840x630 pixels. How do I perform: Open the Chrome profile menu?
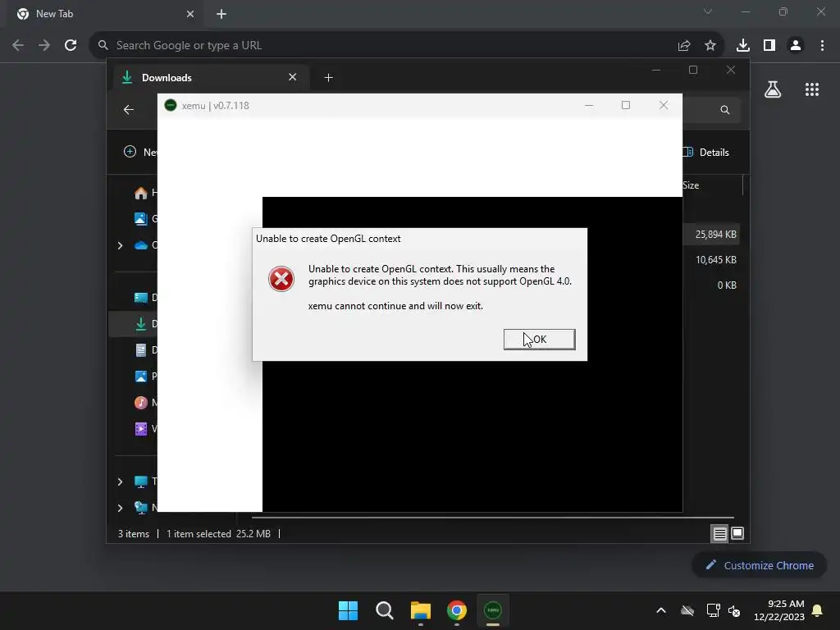click(796, 46)
